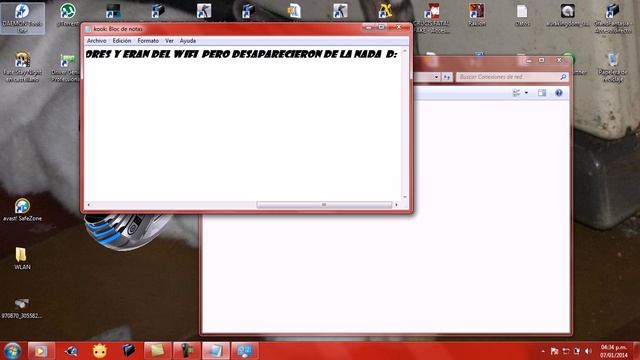Image resolution: width=640 pixels, height=360 pixels.
Task: Select the Driver Genius Professional desktop icon
Action: click(67, 67)
